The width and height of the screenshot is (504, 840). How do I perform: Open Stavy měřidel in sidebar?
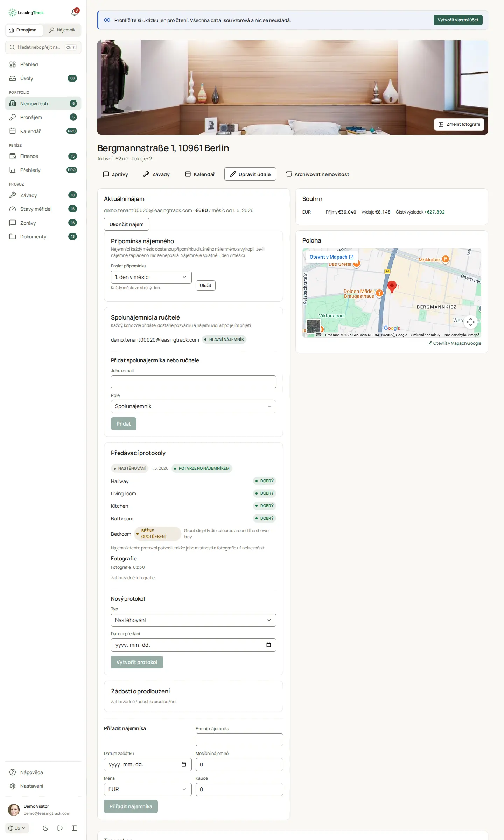tap(43, 209)
